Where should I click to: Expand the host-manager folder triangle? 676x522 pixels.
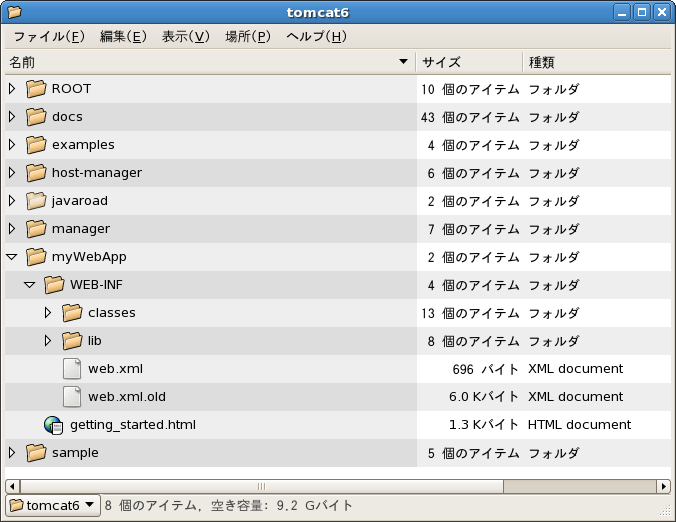[x=12, y=172]
